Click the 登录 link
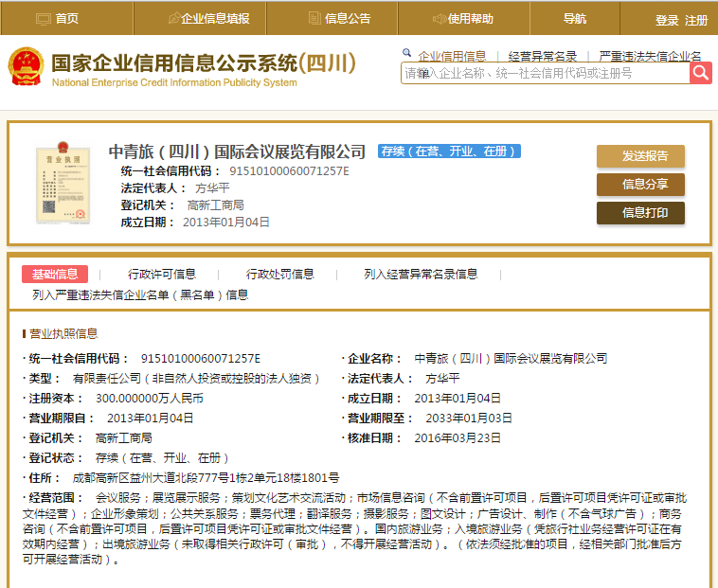Screen dimensions: 718x588 point(667,20)
